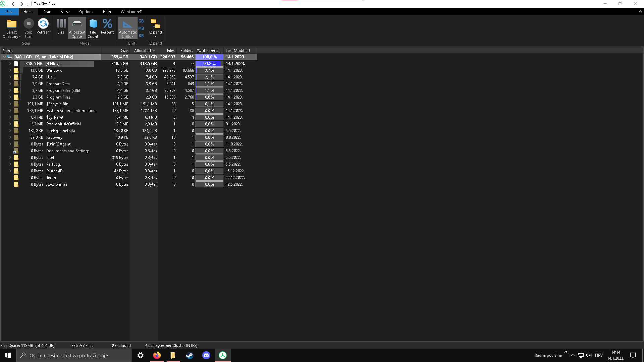
Task: Click the Stop Scan icon
Action: tap(29, 24)
